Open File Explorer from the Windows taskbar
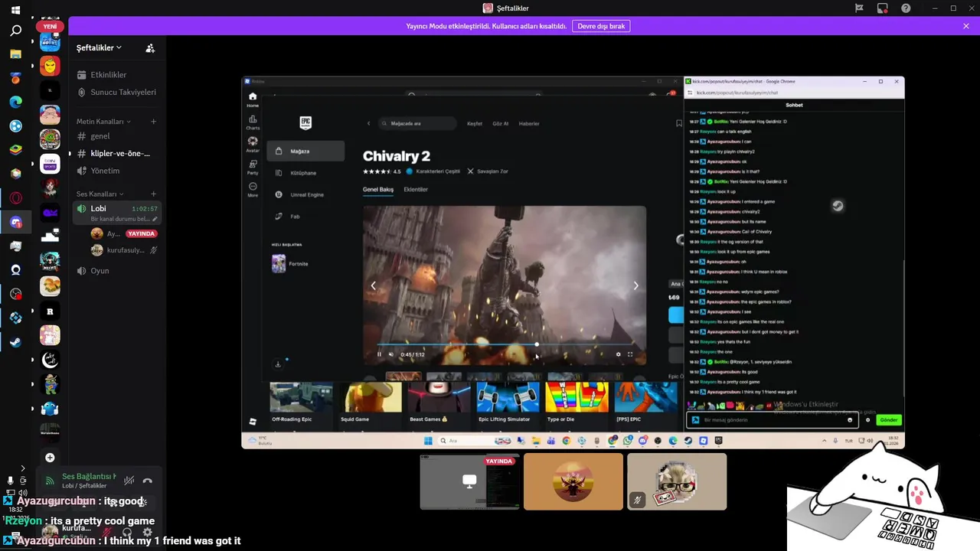 (15, 54)
